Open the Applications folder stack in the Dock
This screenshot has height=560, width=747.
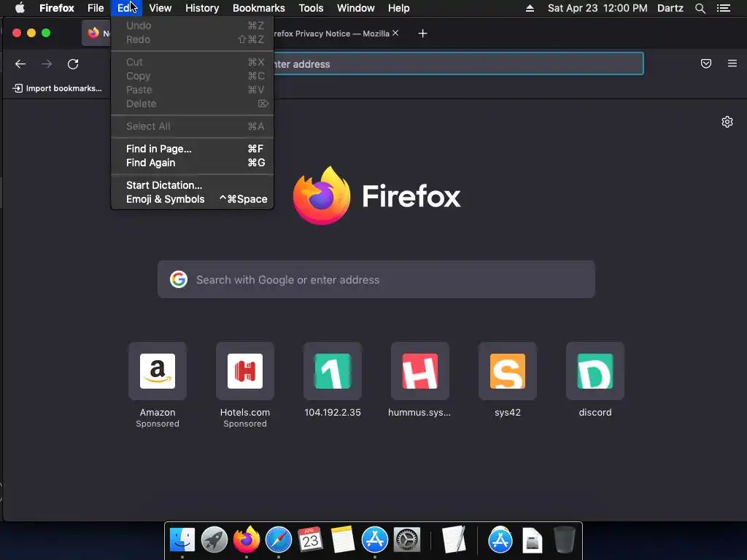[500, 540]
